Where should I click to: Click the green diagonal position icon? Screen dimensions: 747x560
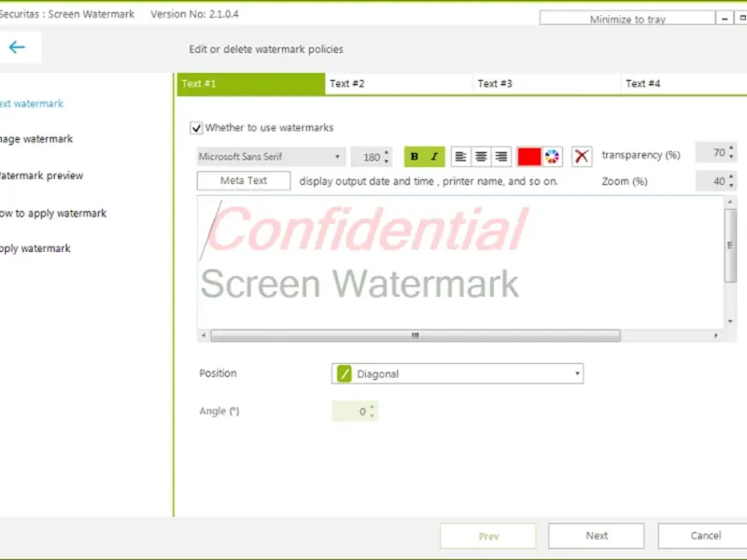click(344, 374)
